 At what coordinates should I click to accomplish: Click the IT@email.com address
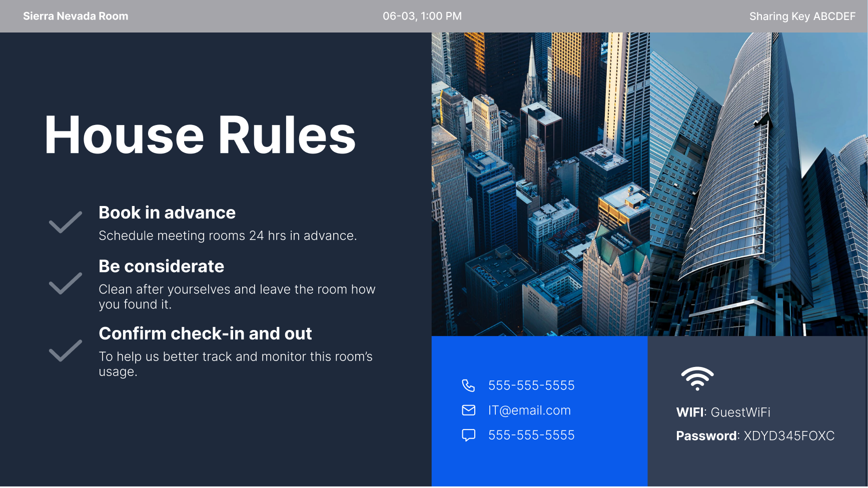pos(529,410)
